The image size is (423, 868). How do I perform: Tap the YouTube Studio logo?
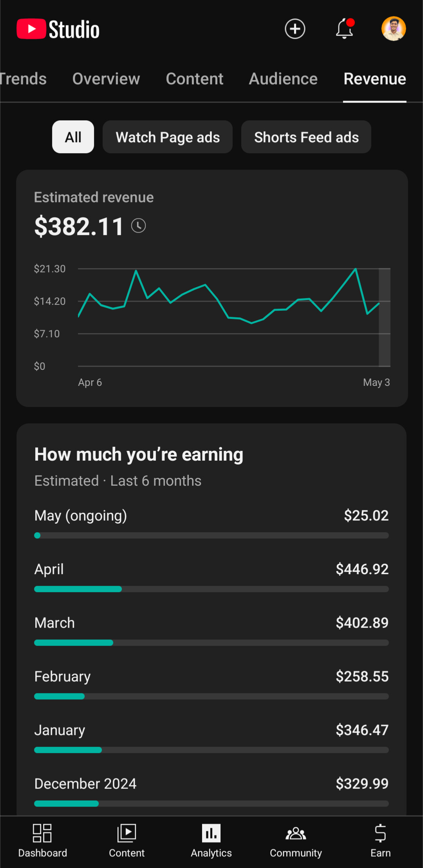pyautogui.click(x=58, y=29)
